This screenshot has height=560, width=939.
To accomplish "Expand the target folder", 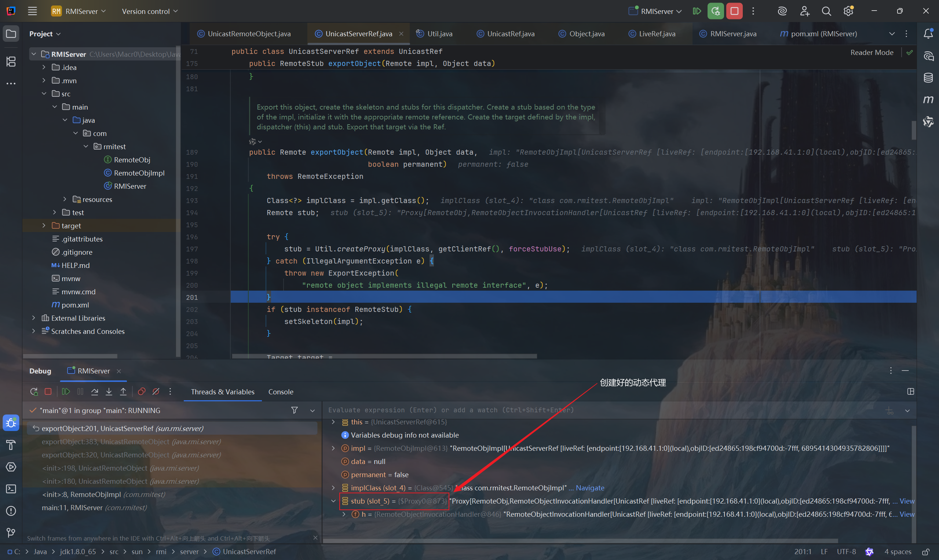I will 44,226.
